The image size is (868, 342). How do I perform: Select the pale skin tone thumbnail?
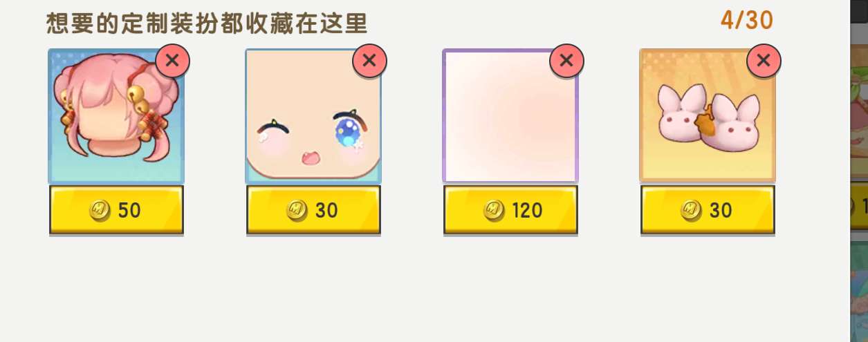pos(510,115)
